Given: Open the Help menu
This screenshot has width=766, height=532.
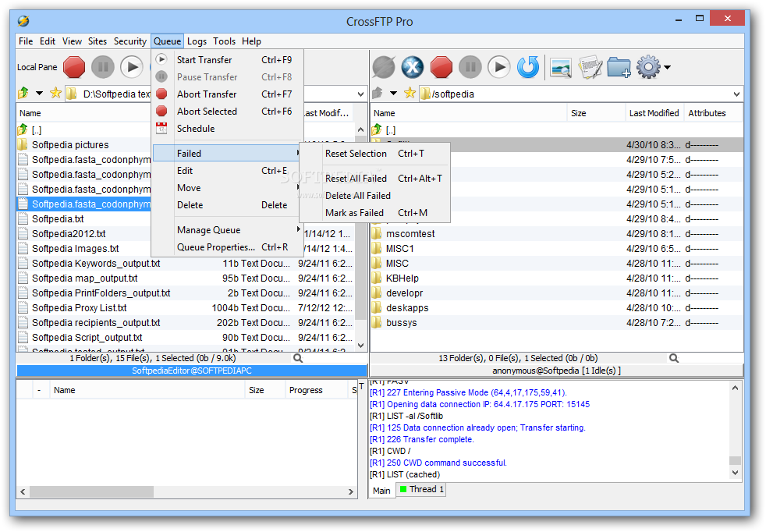Looking at the screenshot, I should (x=252, y=41).
